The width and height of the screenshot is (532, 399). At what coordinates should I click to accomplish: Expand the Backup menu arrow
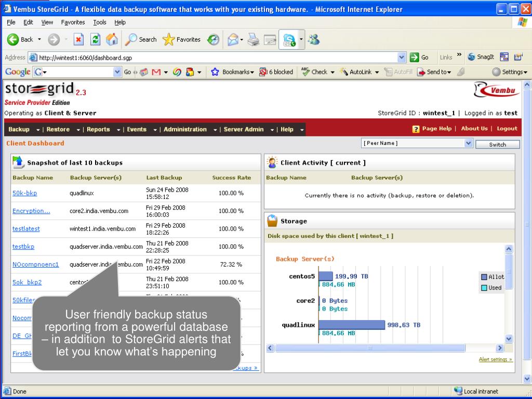tap(38, 129)
